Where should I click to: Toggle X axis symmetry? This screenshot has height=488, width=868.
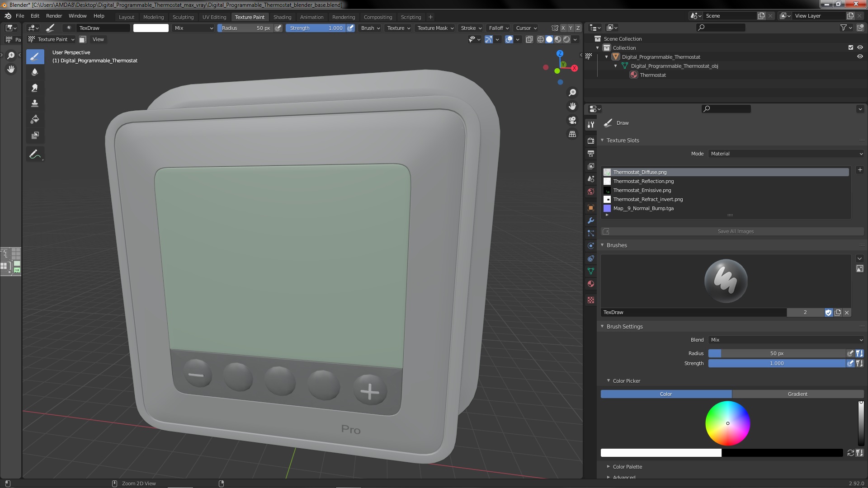tap(563, 28)
